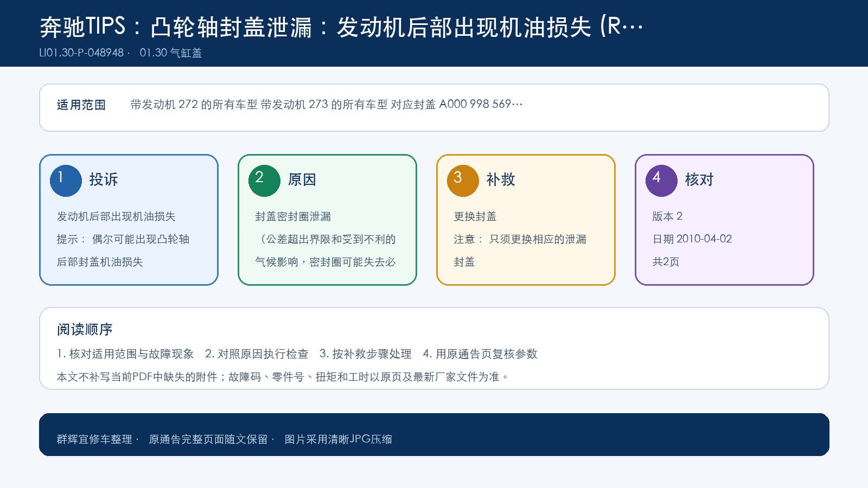Click the blue number 1 circle
This screenshot has height=488, width=868.
(x=66, y=181)
